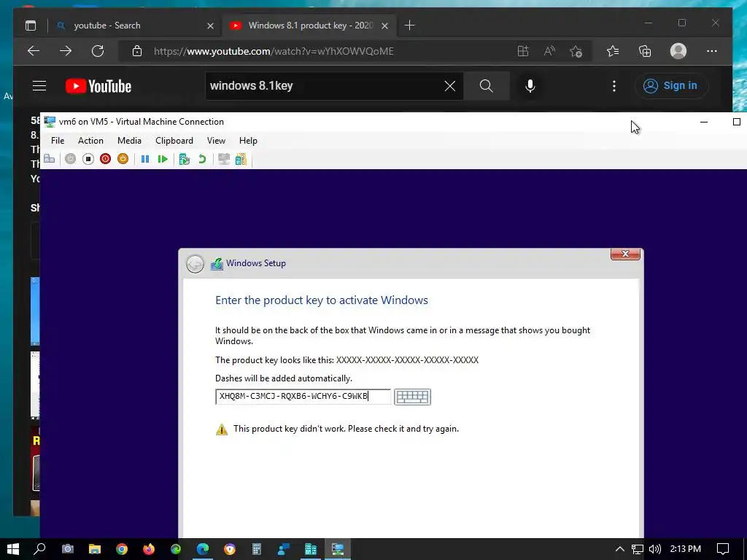Close the 'Windows 8.1 product key' tab

pos(385,26)
